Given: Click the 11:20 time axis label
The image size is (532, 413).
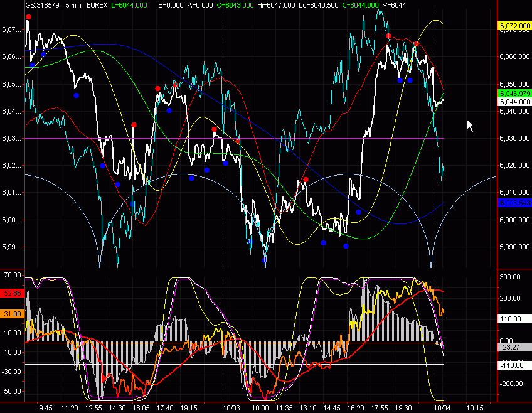Looking at the screenshot, I should pos(70,408).
